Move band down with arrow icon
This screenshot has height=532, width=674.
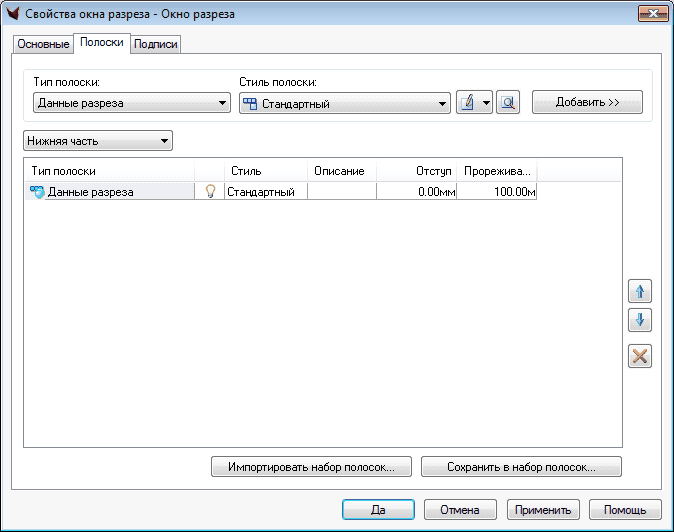[639, 321]
